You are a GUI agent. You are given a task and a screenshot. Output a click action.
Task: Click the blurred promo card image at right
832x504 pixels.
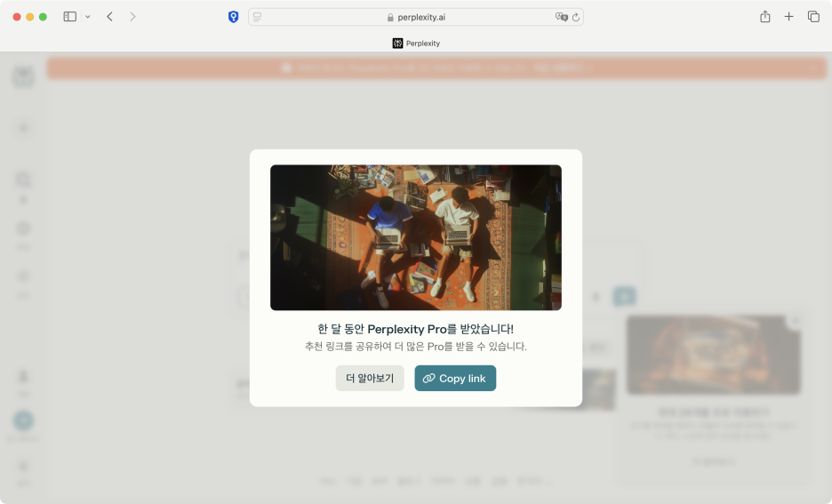click(713, 355)
